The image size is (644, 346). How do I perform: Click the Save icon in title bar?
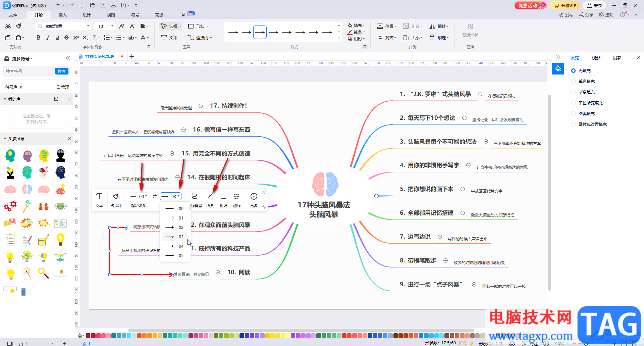(x=103, y=5)
